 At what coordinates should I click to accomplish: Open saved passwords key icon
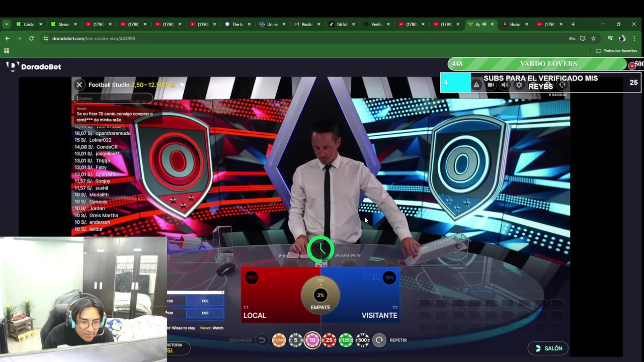572,38
